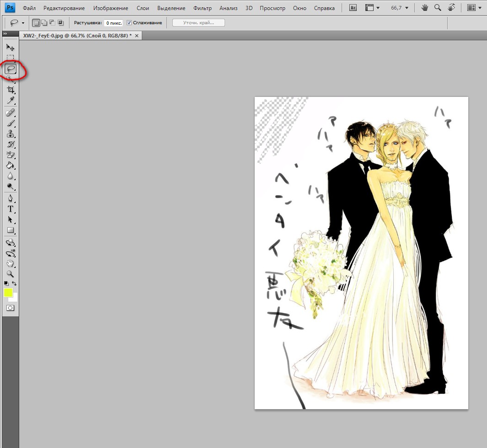Choose Add to selection mode
Screen dimensions: 487x448
[44, 23]
